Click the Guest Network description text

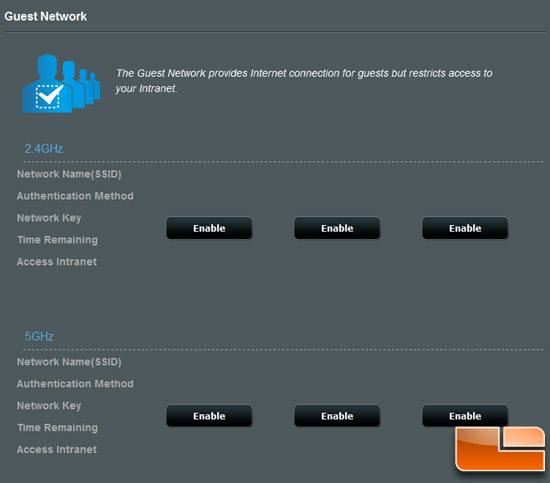(x=304, y=81)
